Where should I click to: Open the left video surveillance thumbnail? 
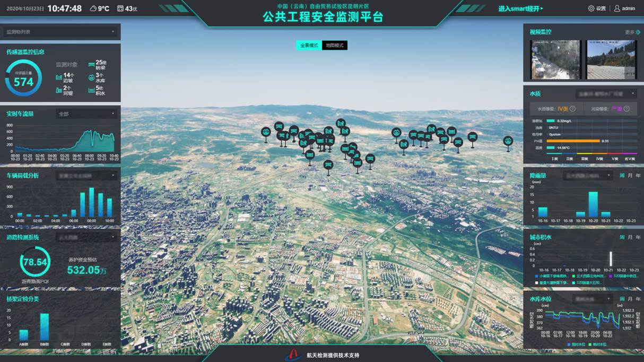555,59
